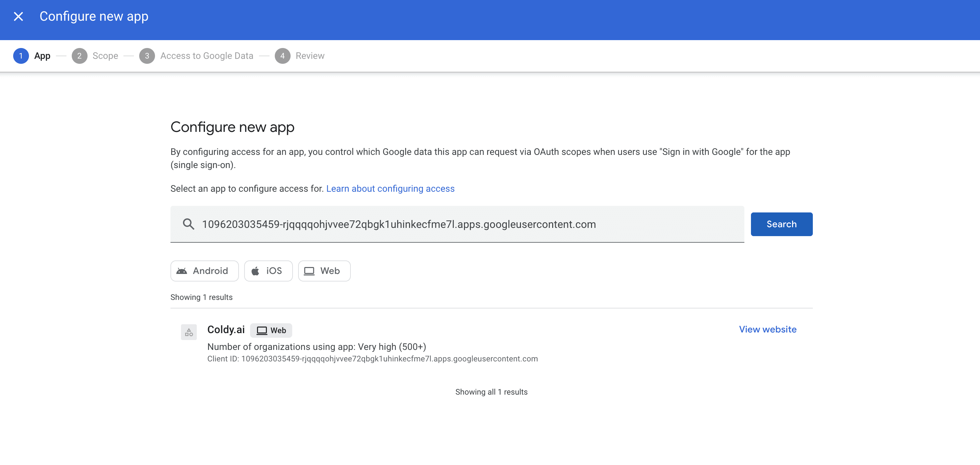Screen dimensions: 980x465
Task: Toggle the iOS filter chip
Action: tap(273, 271)
